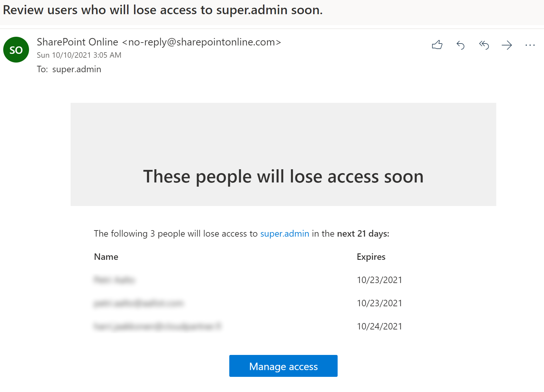The image size is (544, 392).
Task: Click the Reply all double-arrow icon
Action: [x=484, y=45]
